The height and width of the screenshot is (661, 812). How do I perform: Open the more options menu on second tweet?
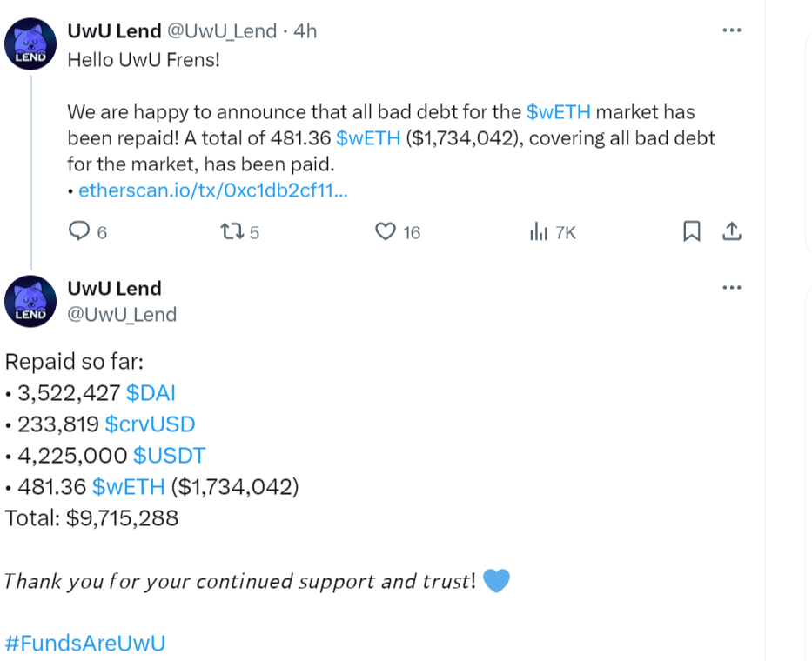pyautogui.click(x=732, y=287)
